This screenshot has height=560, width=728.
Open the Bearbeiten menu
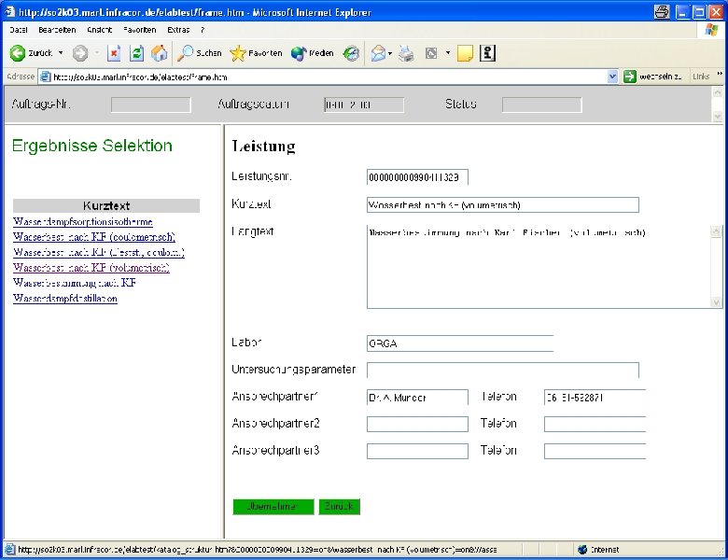click(57, 30)
